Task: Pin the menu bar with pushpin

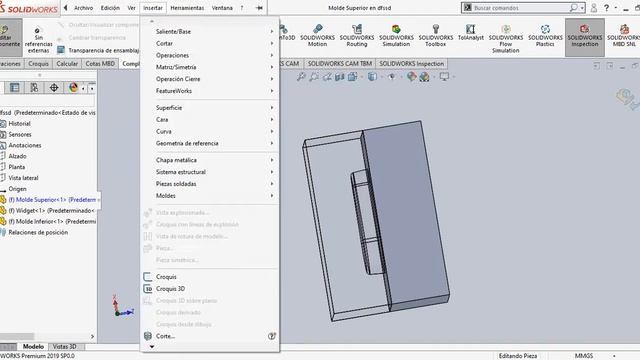Action: (259, 8)
